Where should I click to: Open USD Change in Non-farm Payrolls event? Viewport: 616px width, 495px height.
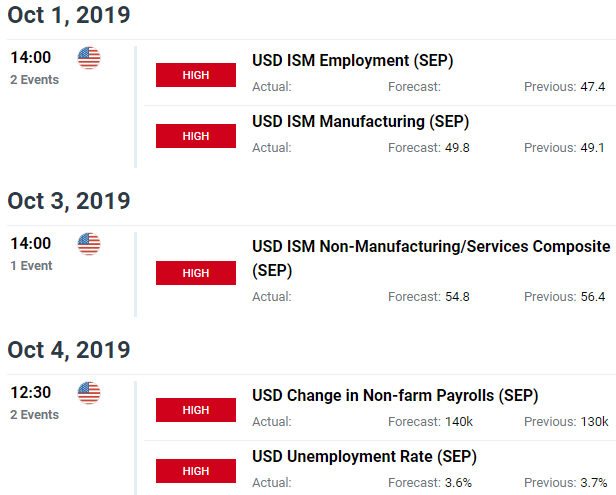click(395, 396)
